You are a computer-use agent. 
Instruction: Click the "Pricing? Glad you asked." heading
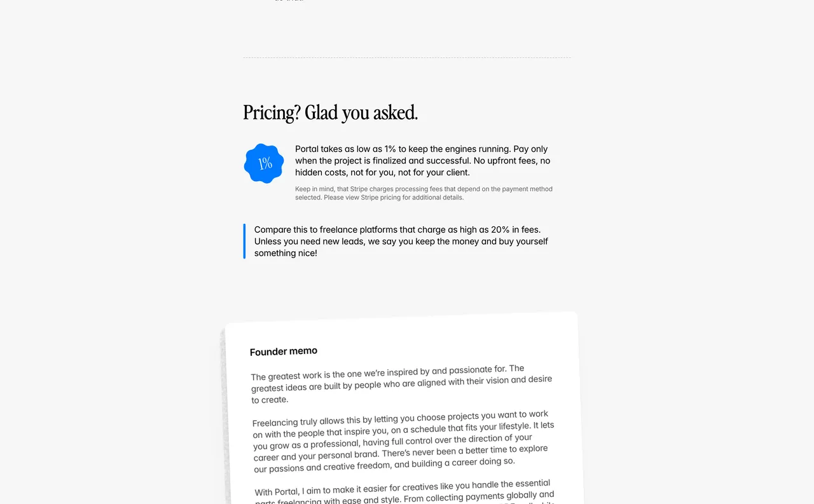coord(330,112)
